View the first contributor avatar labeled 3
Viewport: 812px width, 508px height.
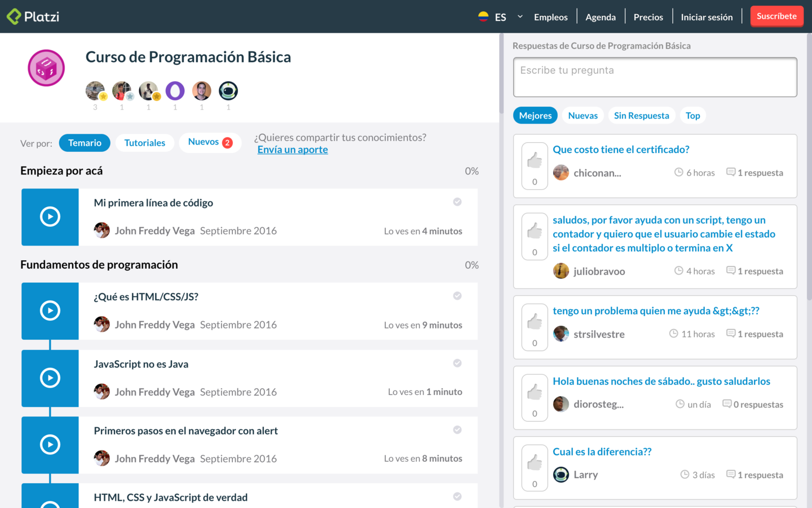(x=95, y=91)
